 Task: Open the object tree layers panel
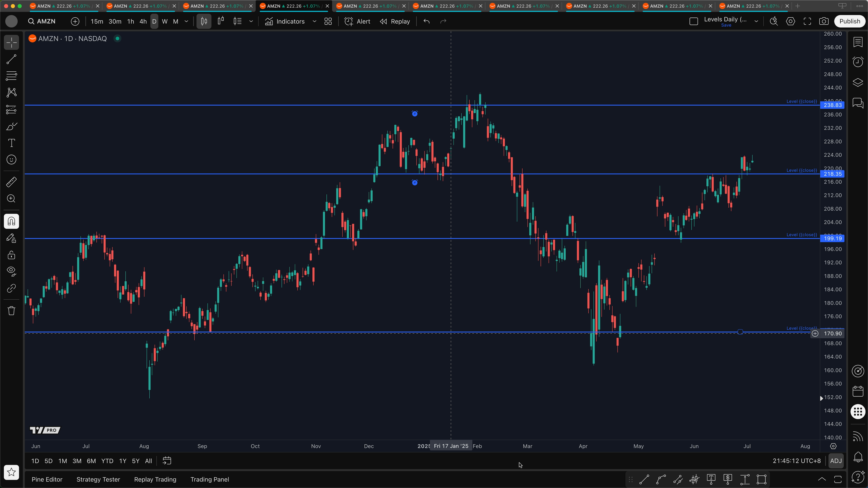coord(858,82)
